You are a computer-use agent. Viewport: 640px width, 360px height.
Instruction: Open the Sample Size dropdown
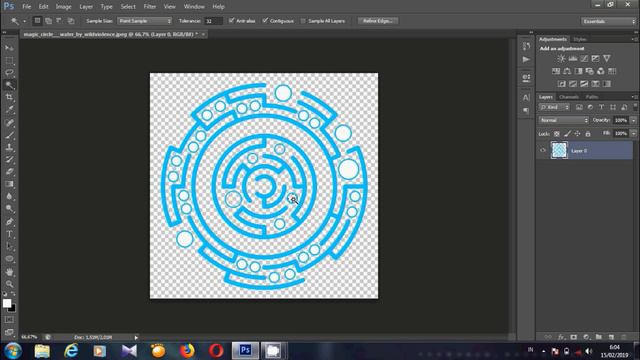pos(144,21)
